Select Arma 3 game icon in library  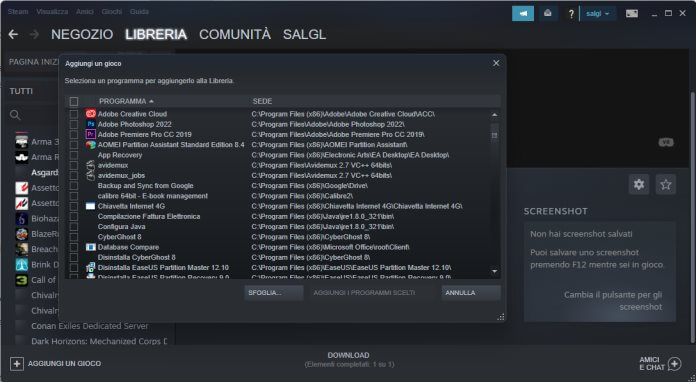click(22, 142)
